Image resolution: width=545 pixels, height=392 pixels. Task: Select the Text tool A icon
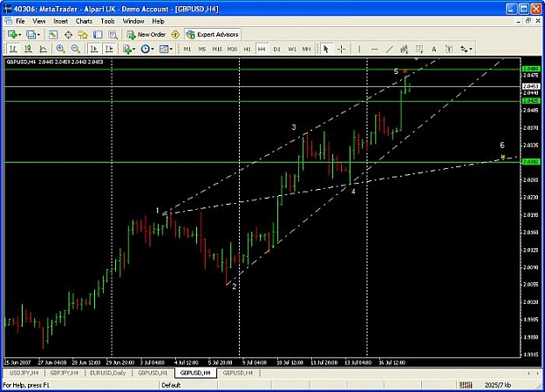click(433, 49)
